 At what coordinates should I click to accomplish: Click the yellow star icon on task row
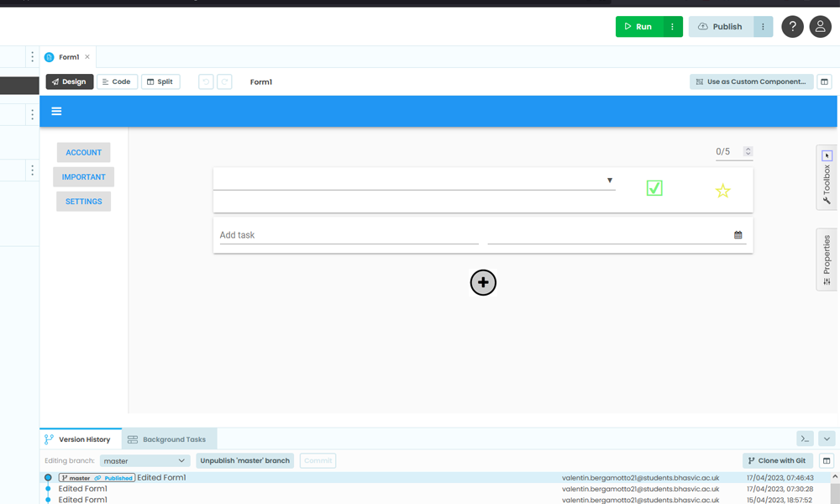click(x=722, y=191)
